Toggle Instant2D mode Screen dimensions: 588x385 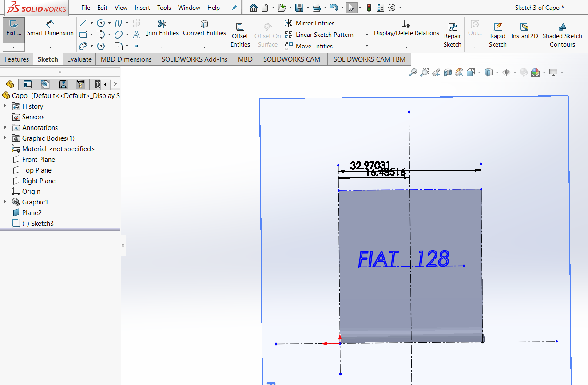pos(524,31)
